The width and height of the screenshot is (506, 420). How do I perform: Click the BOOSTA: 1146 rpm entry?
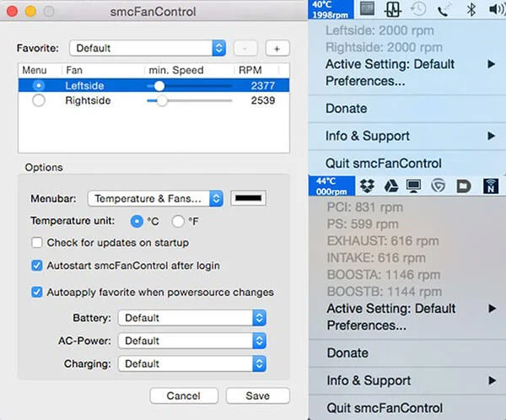384,275
